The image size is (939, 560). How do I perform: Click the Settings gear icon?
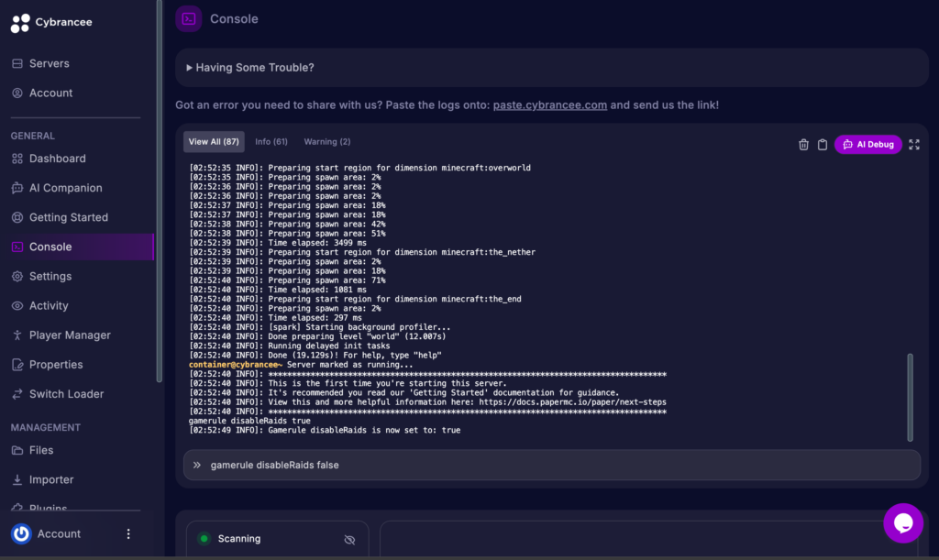coord(17,276)
